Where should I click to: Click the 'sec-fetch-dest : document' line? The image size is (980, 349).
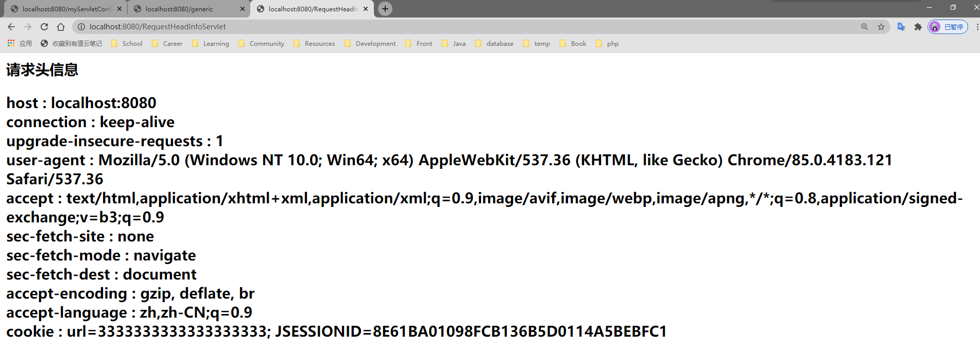pyautogui.click(x=101, y=274)
